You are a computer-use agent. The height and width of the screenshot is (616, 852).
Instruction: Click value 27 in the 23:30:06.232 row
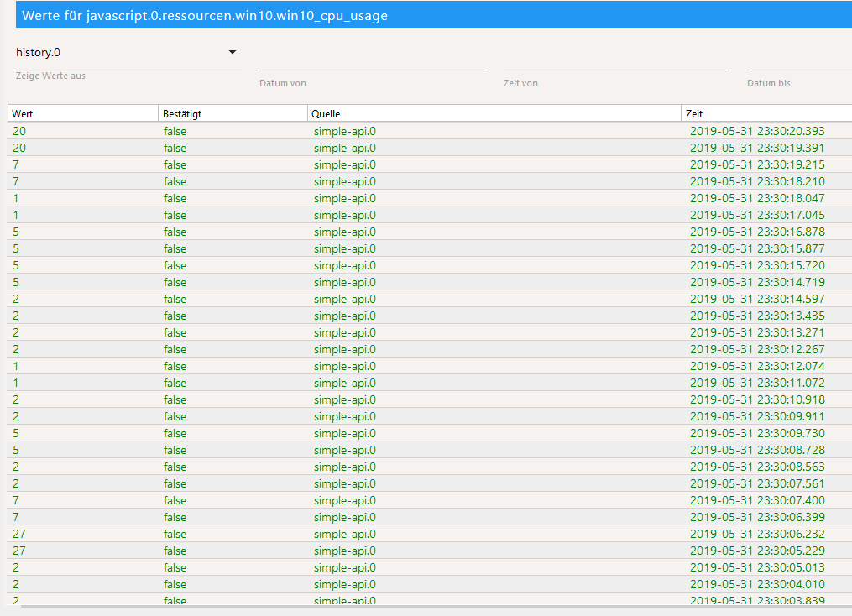tap(19, 535)
